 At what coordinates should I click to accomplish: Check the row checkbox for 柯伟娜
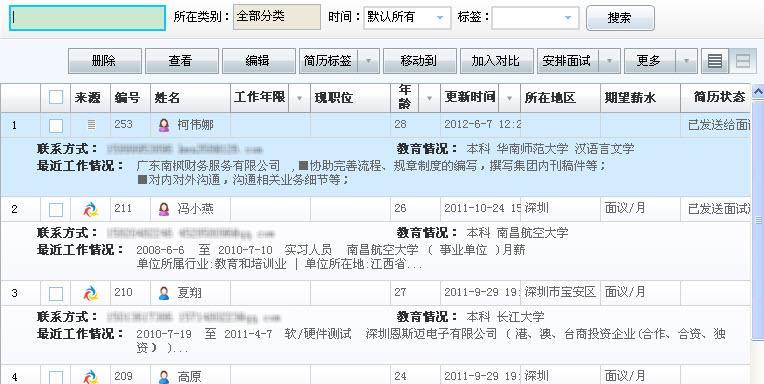click(x=56, y=126)
